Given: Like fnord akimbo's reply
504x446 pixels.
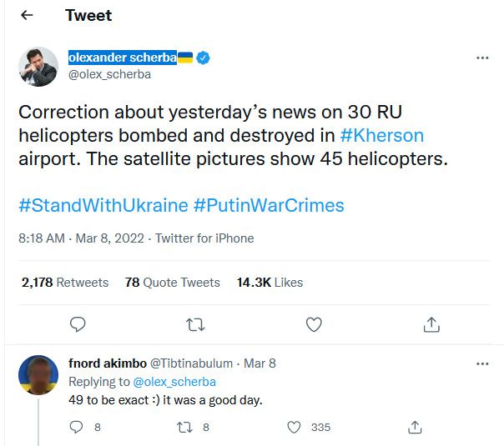Looking at the screenshot, I should [294, 427].
